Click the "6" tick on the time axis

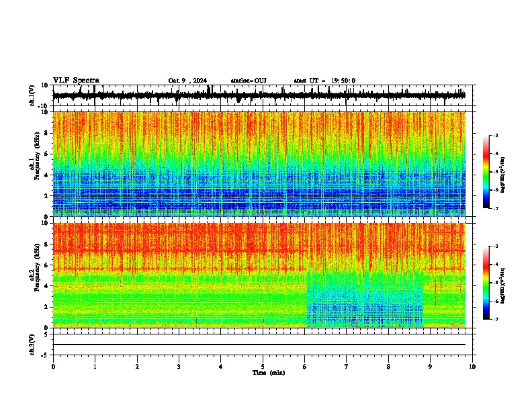[304, 367]
